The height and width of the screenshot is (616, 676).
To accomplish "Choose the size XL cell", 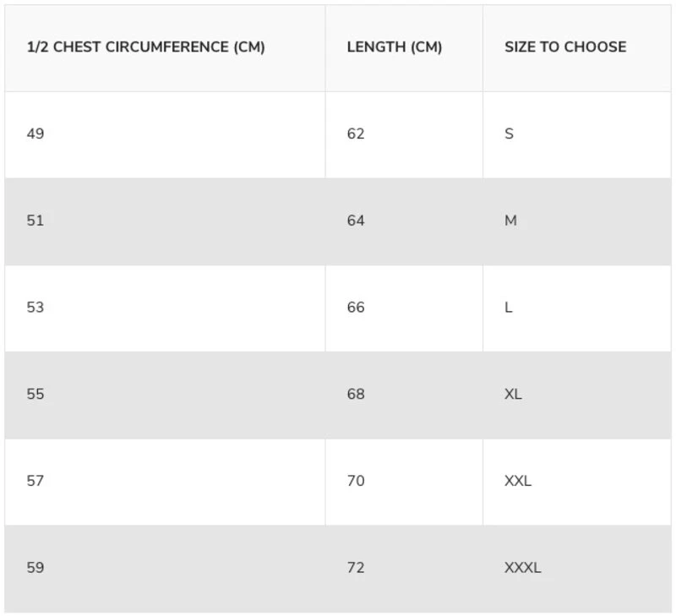I will (x=513, y=394).
